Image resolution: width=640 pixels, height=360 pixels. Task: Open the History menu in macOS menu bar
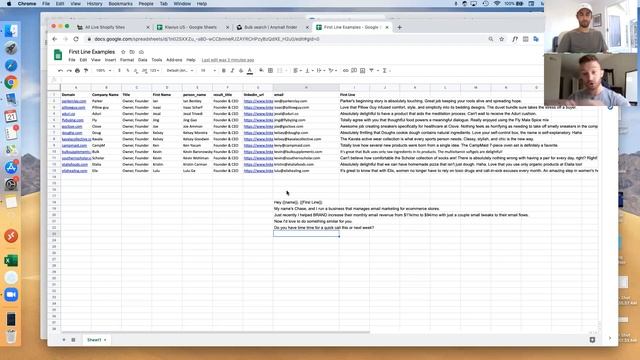coord(94,4)
